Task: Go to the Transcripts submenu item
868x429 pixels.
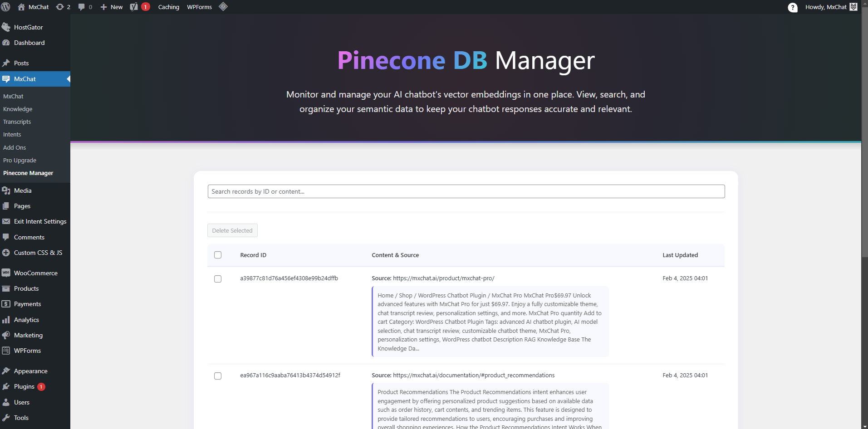Action: click(17, 122)
